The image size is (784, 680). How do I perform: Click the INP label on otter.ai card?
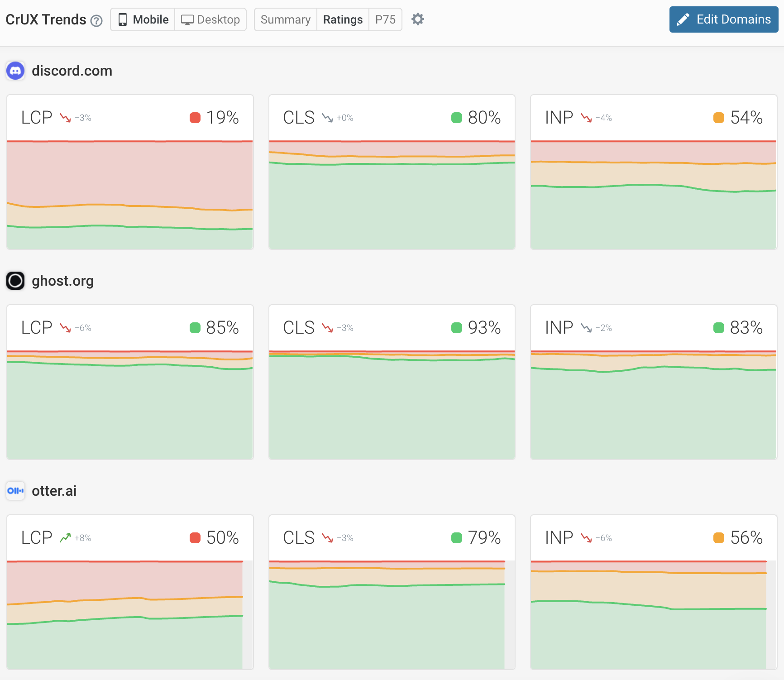click(559, 538)
